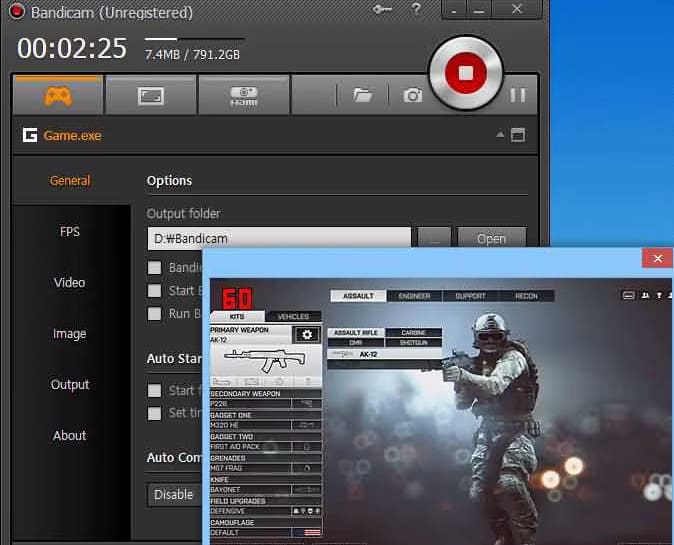Open the Video settings tab
The height and width of the screenshot is (545, 674).
click(x=70, y=282)
